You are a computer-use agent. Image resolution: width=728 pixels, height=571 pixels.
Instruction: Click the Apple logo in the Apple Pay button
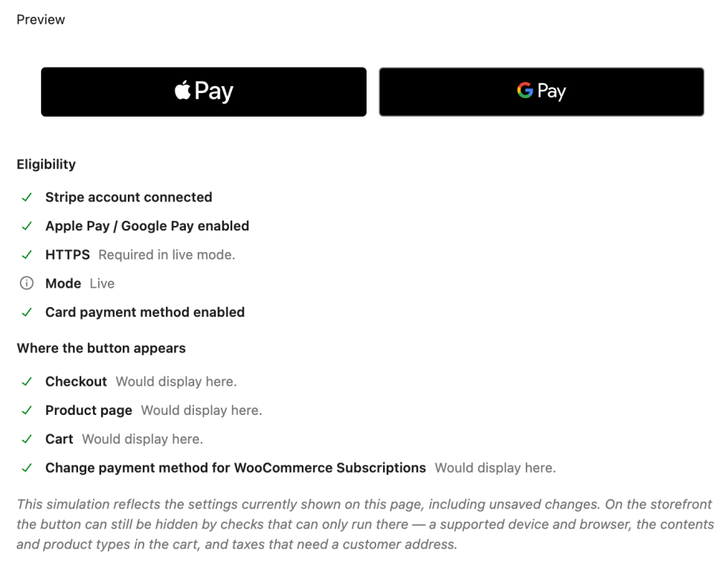coord(182,90)
